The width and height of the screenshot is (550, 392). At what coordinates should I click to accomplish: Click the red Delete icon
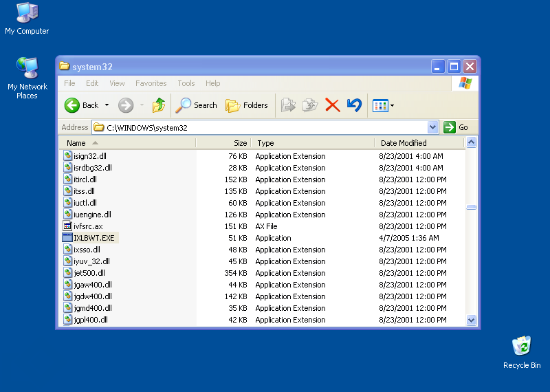(333, 105)
